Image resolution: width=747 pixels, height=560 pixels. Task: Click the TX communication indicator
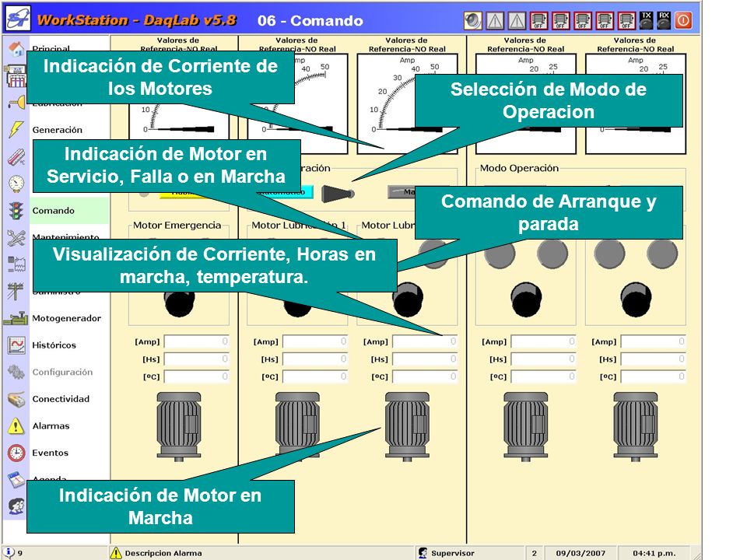[646, 20]
